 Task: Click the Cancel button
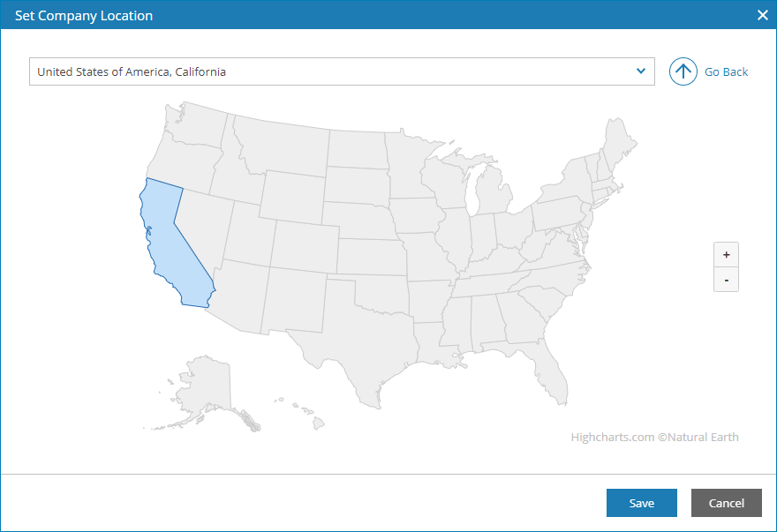click(x=726, y=503)
